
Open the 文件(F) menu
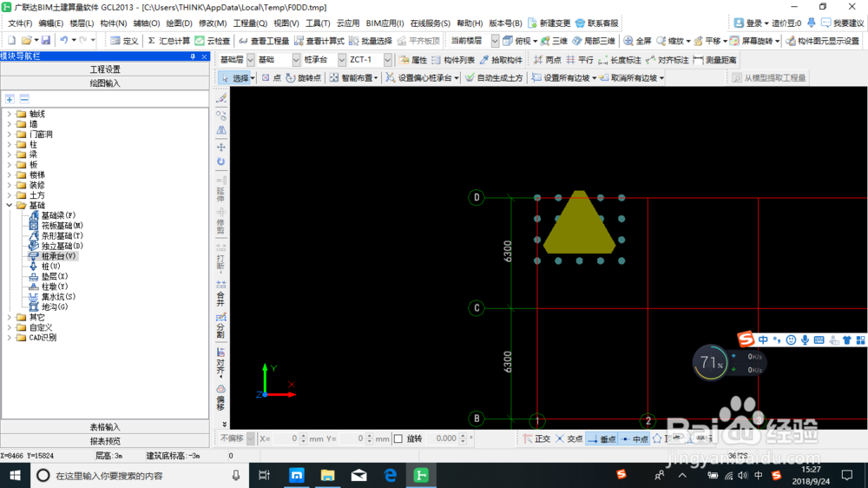click(20, 23)
